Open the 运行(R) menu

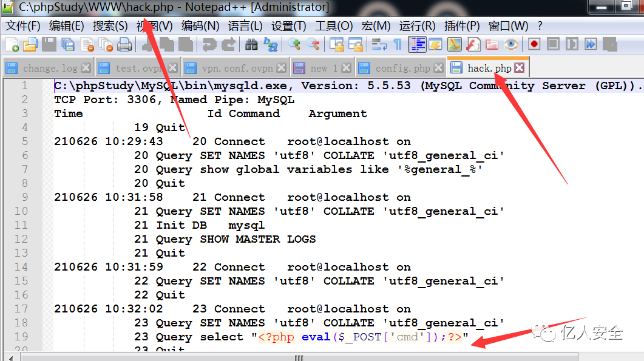pyautogui.click(x=417, y=26)
